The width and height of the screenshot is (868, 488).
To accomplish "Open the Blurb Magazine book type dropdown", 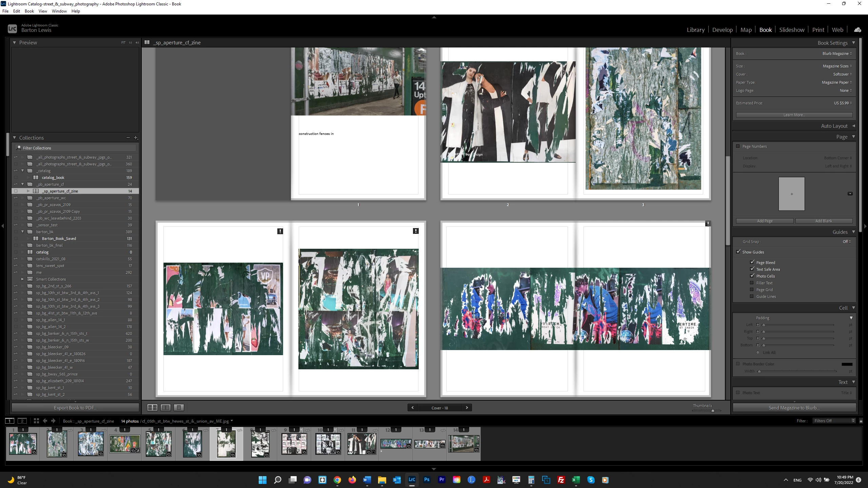I will click(x=837, y=54).
